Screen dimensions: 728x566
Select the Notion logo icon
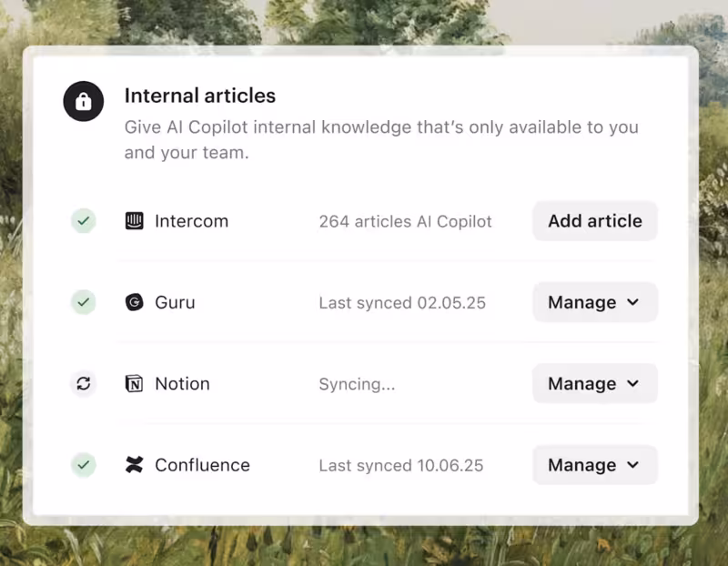coord(134,383)
